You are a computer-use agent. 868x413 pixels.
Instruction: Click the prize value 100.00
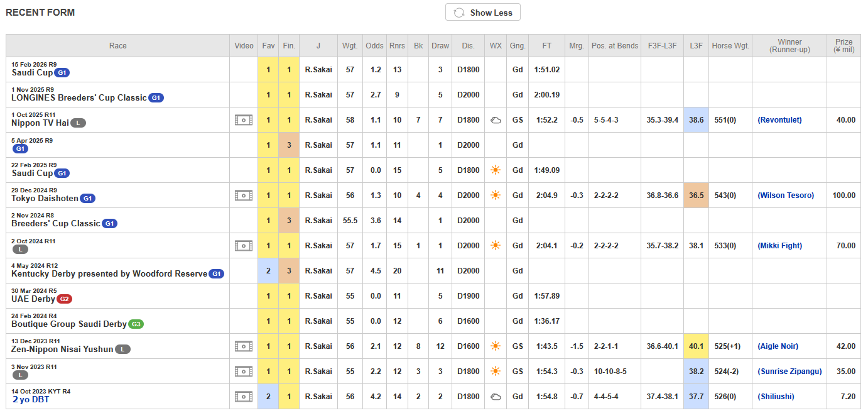[x=844, y=195]
